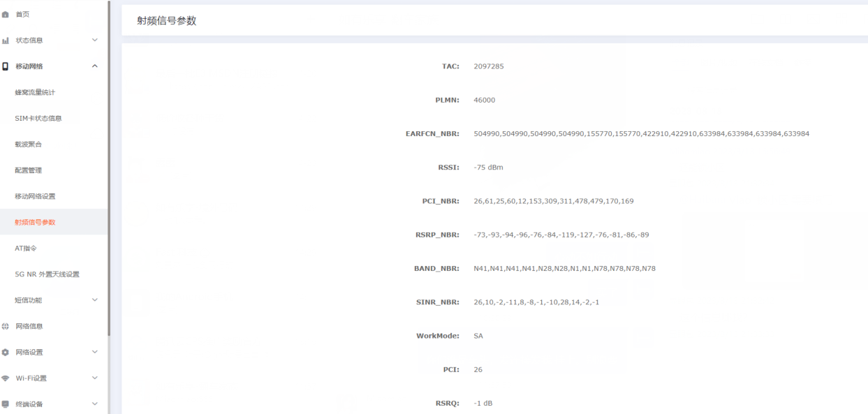The image size is (868, 414).
Task: Expand the 短信功能 chevron
Action: click(95, 300)
